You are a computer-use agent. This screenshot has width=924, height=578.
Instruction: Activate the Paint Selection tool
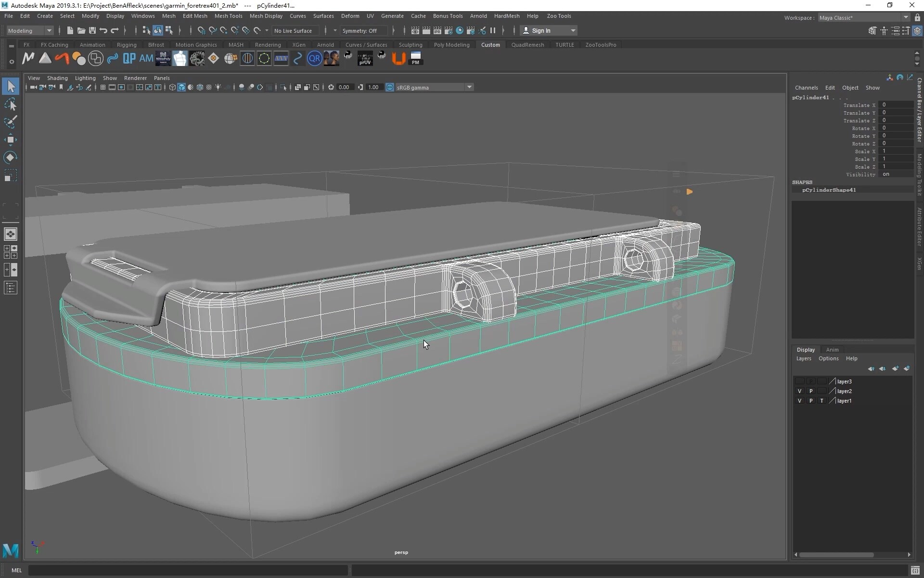click(11, 122)
